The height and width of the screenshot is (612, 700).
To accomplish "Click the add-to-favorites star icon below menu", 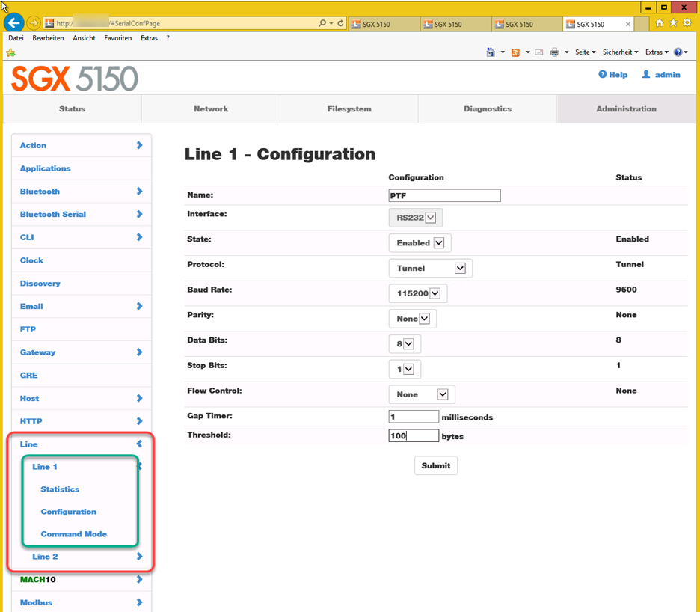I will [10, 52].
